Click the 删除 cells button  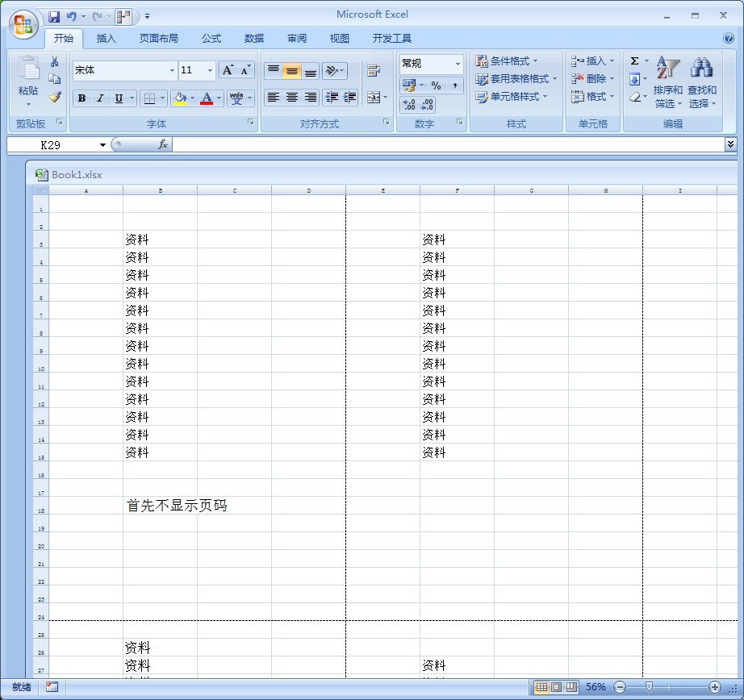pos(593,79)
